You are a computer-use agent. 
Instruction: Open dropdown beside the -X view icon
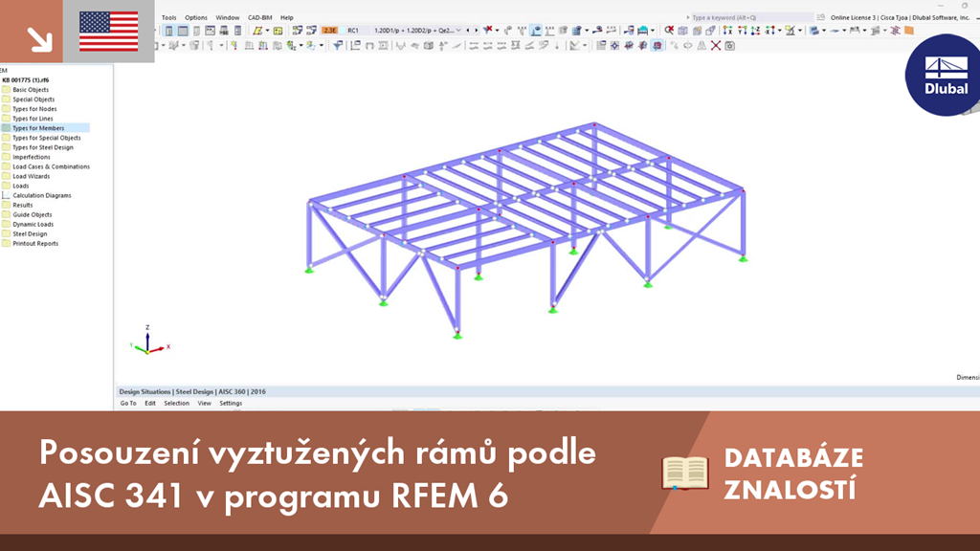coord(780,31)
